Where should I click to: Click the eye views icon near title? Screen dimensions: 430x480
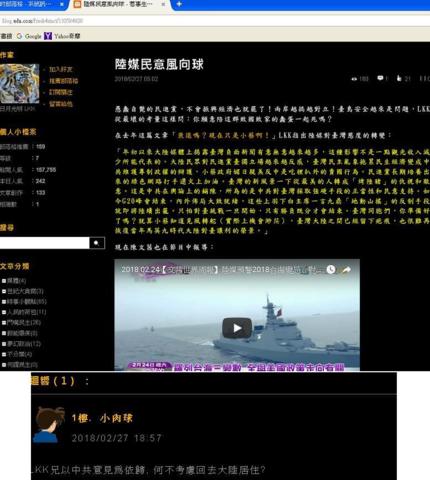pyautogui.click(x=354, y=79)
